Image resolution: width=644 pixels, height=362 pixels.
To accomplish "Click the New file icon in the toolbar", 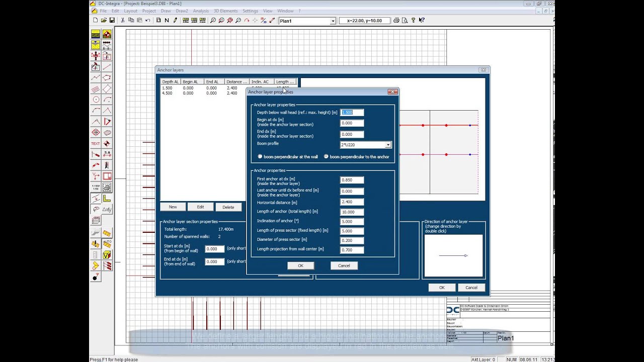I will (95, 20).
